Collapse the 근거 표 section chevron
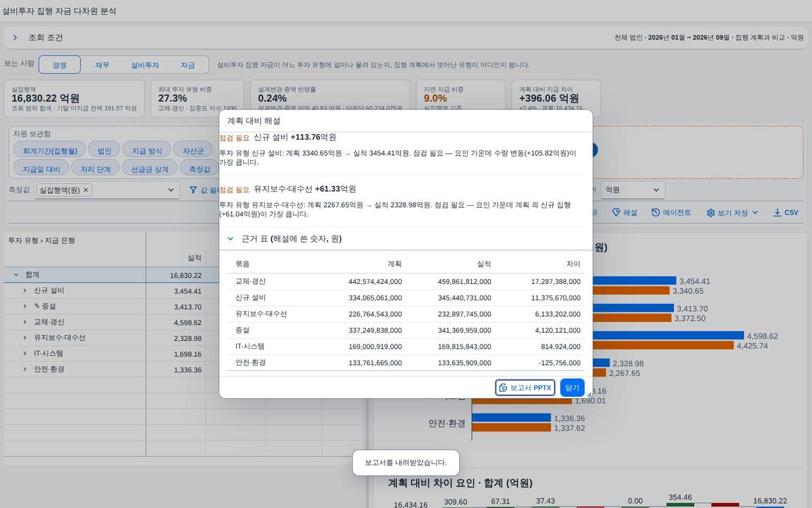Image resolution: width=812 pixels, height=508 pixels. pyautogui.click(x=230, y=239)
